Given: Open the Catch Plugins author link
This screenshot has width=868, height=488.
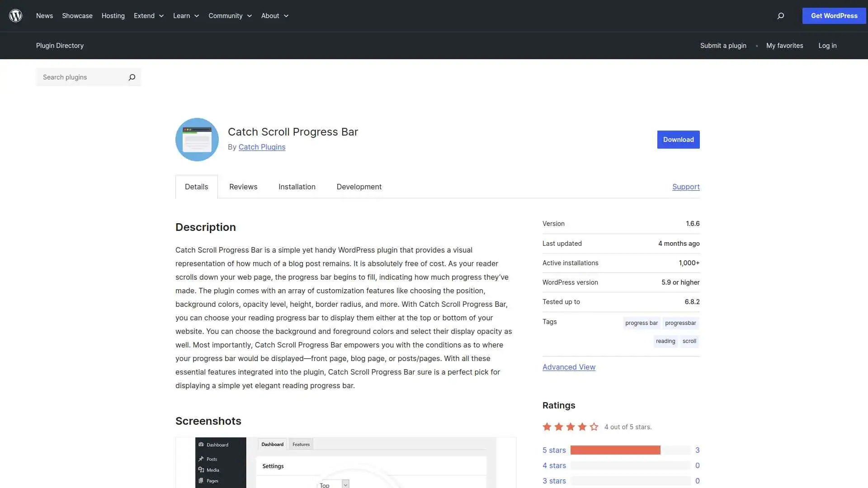Looking at the screenshot, I should pos(262,147).
